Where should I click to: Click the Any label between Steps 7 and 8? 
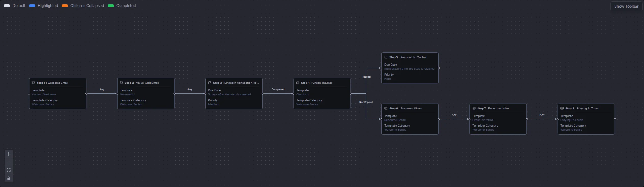tap(542, 115)
